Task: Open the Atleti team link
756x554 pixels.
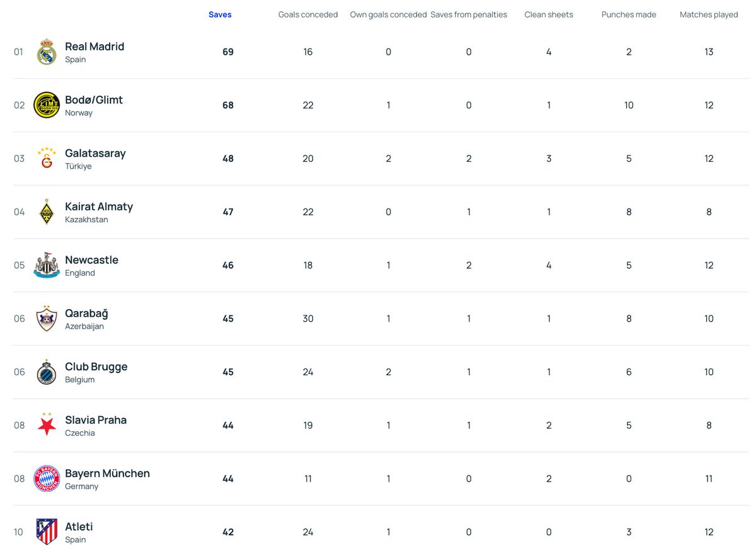Action: (79, 526)
